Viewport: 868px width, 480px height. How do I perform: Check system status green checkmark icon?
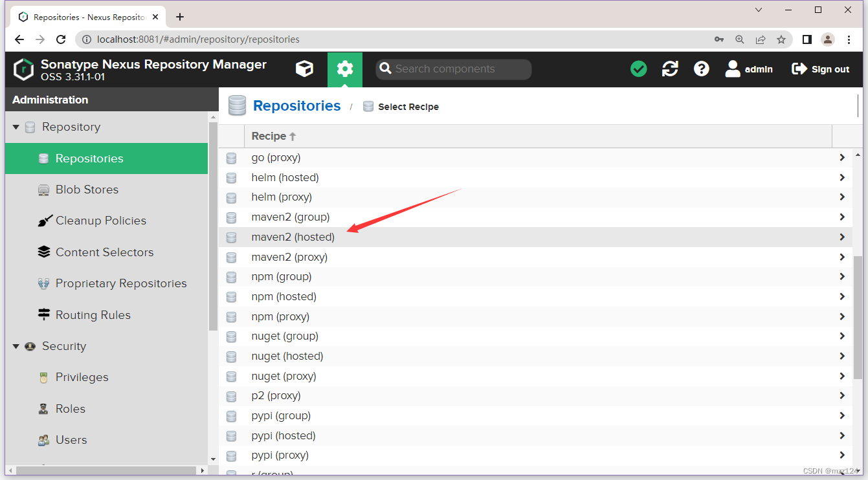pyautogui.click(x=639, y=69)
